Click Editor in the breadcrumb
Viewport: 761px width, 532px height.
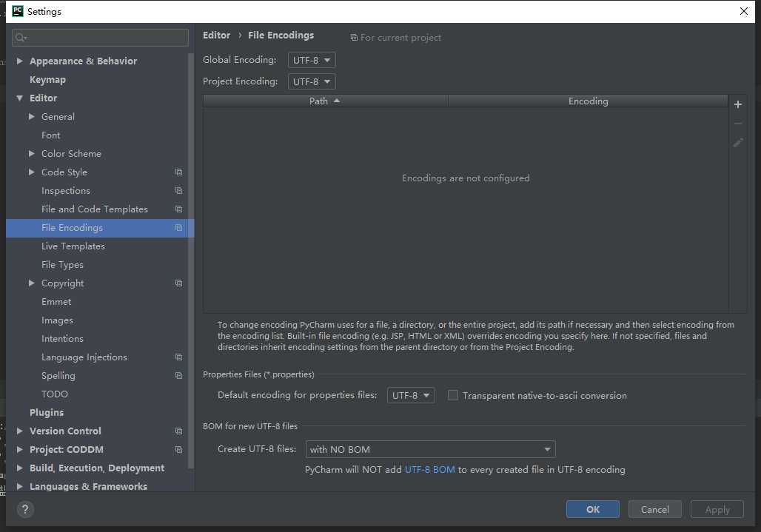pyautogui.click(x=216, y=35)
